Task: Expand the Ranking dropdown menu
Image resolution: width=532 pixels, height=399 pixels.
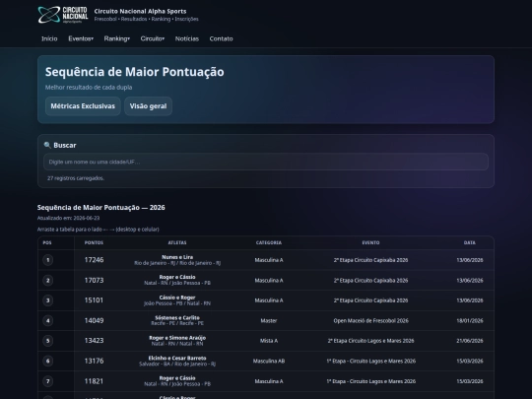Action: (116, 38)
